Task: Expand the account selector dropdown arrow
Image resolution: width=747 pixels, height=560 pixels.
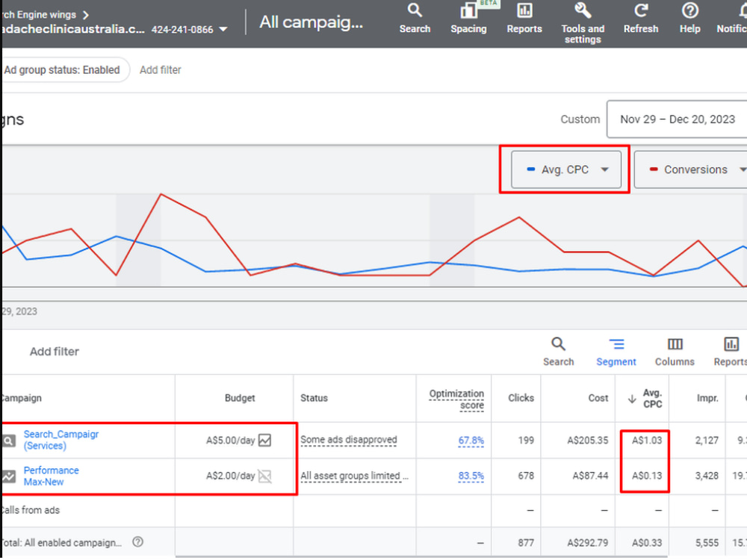Action: coord(223,30)
